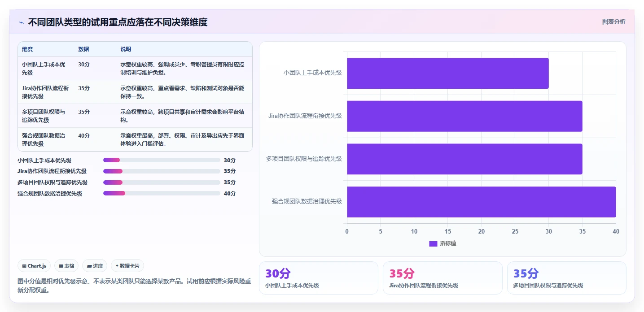This screenshot has width=644, height=312.
Task: Click the description starting 示意权重最高，部署
Action: tap(182, 139)
